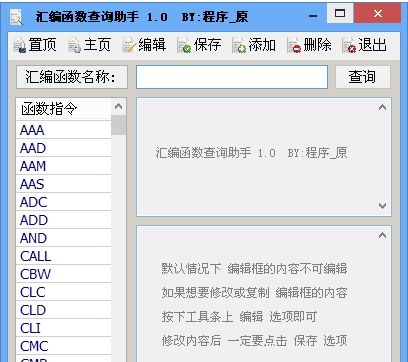The width and height of the screenshot is (408, 362).
Task: Focus the function name search field
Action: pos(232,77)
